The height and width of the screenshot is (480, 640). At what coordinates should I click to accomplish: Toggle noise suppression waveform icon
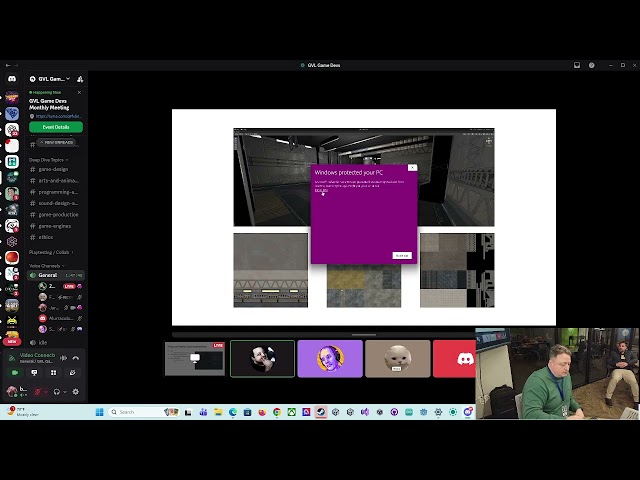[x=64, y=358]
